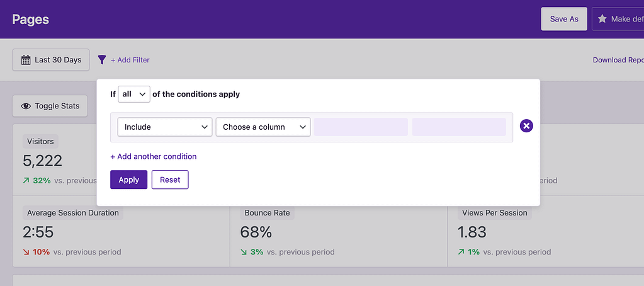Reset the filter conditions
The width and height of the screenshot is (644, 286).
click(x=170, y=180)
